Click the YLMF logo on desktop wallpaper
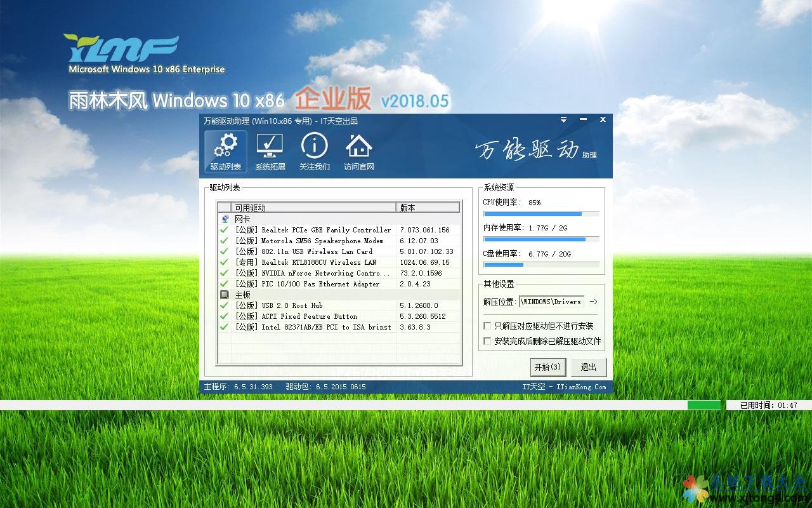 coord(121,48)
